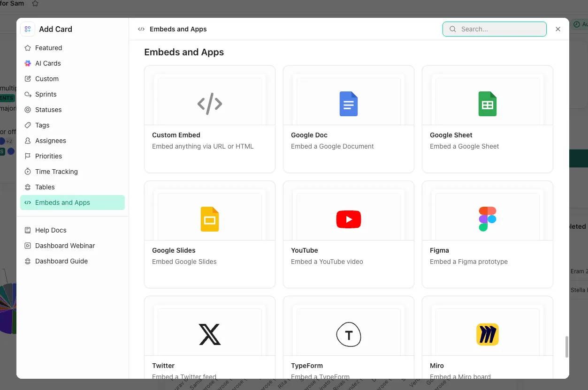588x390 pixels.
Task: Select the Google Doc card title
Action: [309, 135]
